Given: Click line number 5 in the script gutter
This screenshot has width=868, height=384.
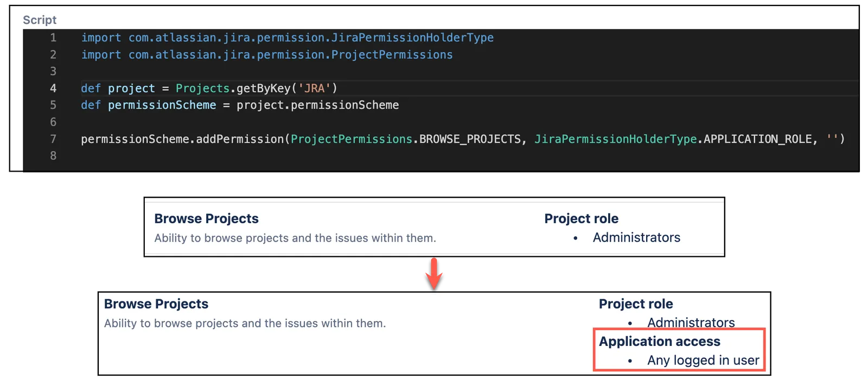Looking at the screenshot, I should [53, 105].
